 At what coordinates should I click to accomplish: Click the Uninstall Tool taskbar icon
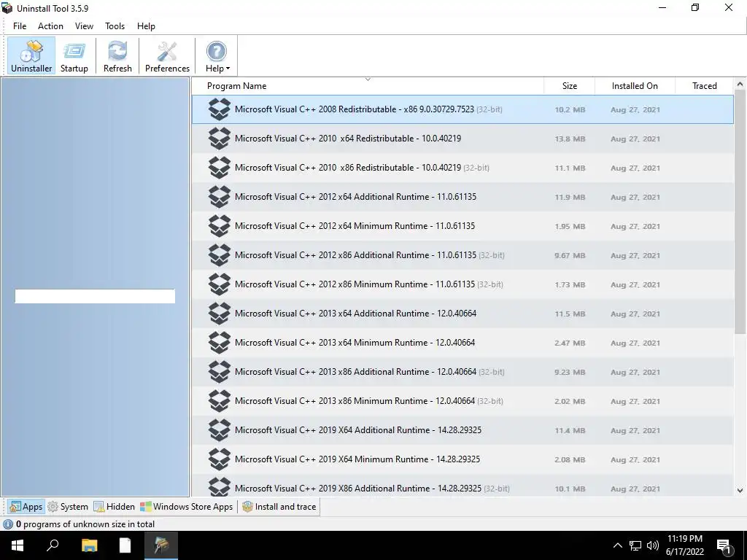161,545
